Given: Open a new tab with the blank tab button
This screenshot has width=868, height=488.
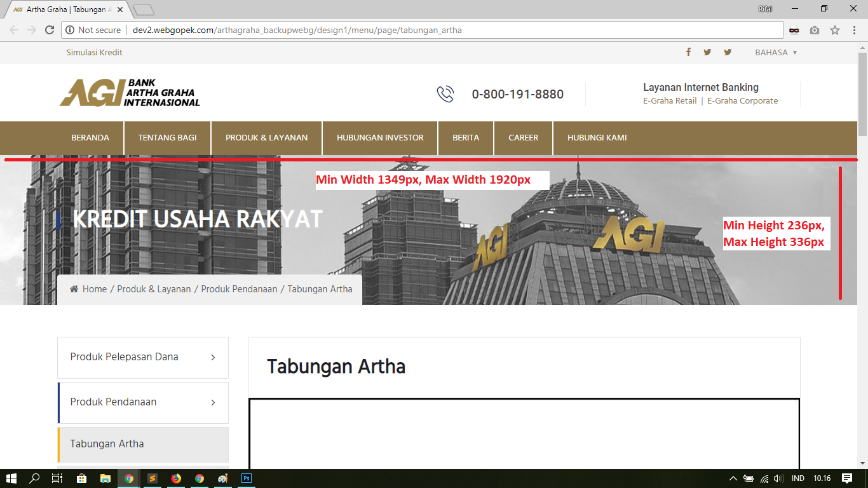Looking at the screenshot, I should (x=144, y=10).
